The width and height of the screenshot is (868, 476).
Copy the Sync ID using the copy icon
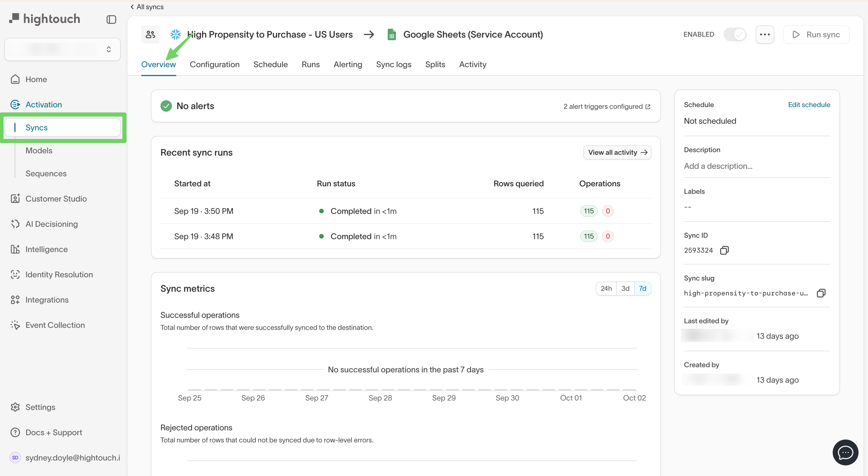point(724,250)
